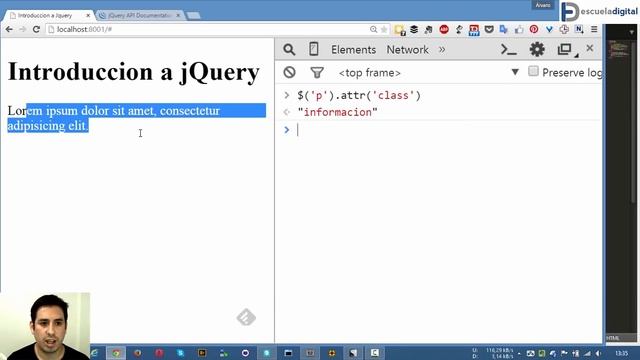This screenshot has height=360, width=640.
Task: Toggle the console filter funnel
Action: click(x=317, y=73)
